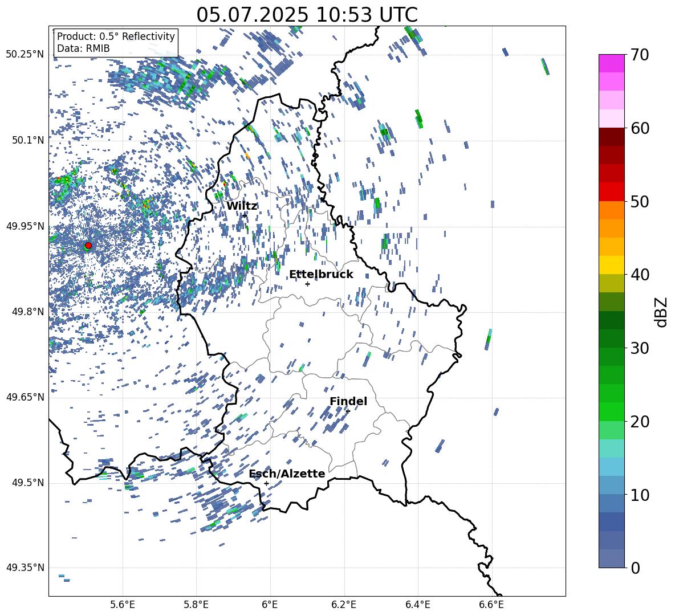
Task: Click the 6.6°E longitude label
Action: coord(491,605)
